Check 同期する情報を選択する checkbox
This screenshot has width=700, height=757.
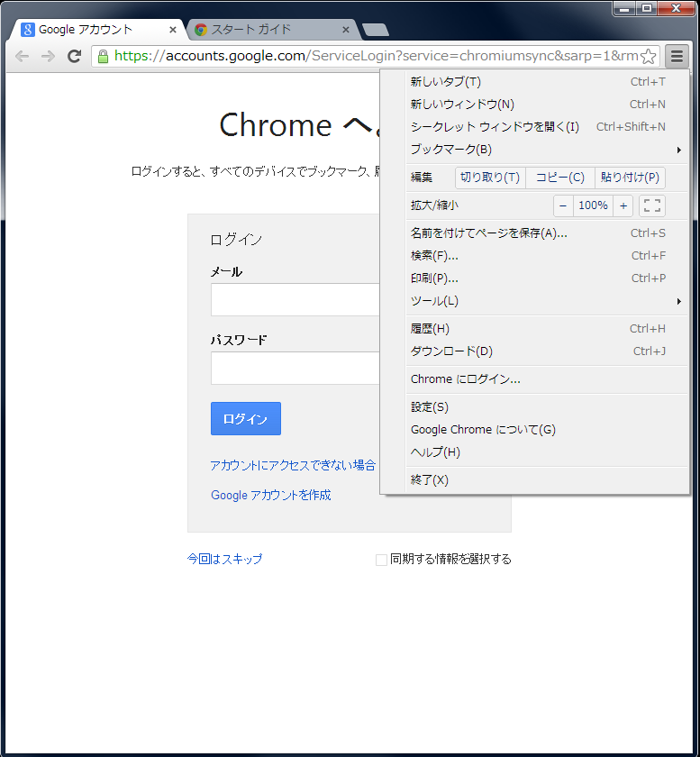tap(381, 560)
